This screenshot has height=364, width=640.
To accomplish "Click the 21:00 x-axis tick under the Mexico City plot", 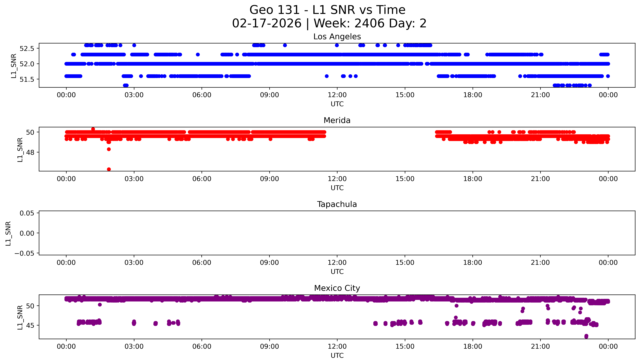I will coord(540,346).
